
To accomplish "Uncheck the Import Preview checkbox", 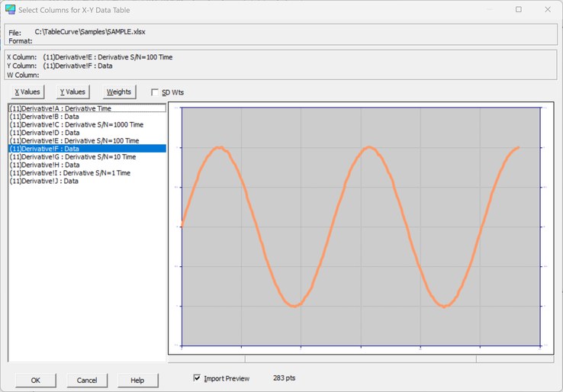I will tap(197, 378).
